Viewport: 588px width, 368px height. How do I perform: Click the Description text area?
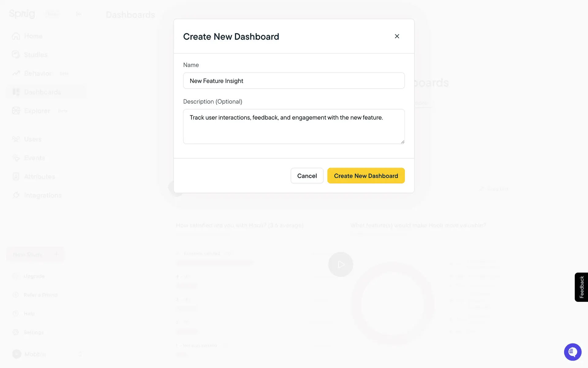point(294,126)
